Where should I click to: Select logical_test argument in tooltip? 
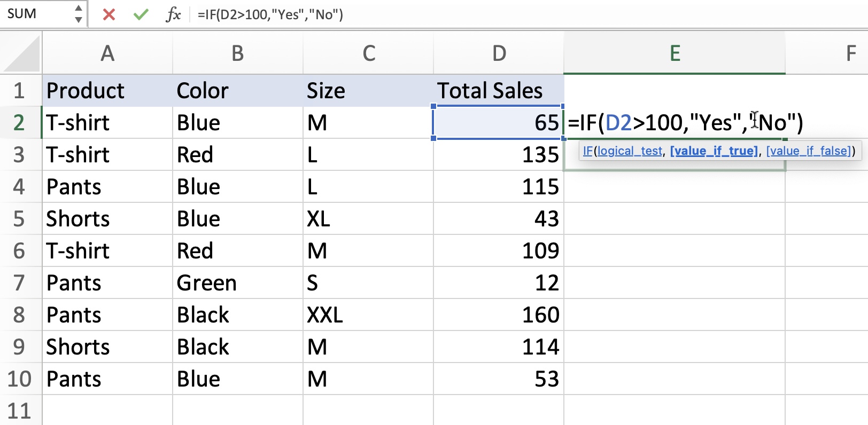click(x=630, y=151)
